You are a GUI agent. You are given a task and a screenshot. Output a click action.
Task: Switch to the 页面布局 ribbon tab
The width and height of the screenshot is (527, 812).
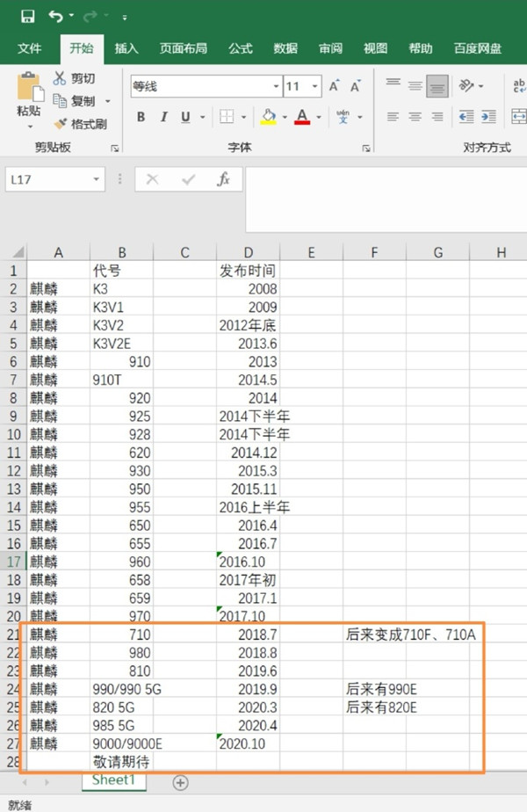(x=184, y=48)
